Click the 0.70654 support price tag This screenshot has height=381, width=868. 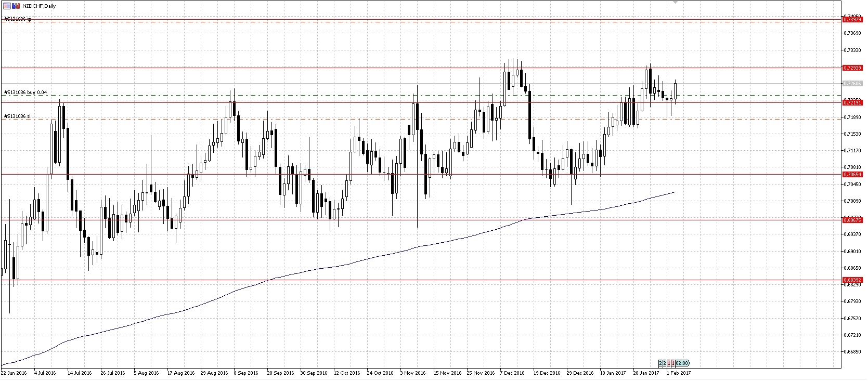click(x=852, y=175)
